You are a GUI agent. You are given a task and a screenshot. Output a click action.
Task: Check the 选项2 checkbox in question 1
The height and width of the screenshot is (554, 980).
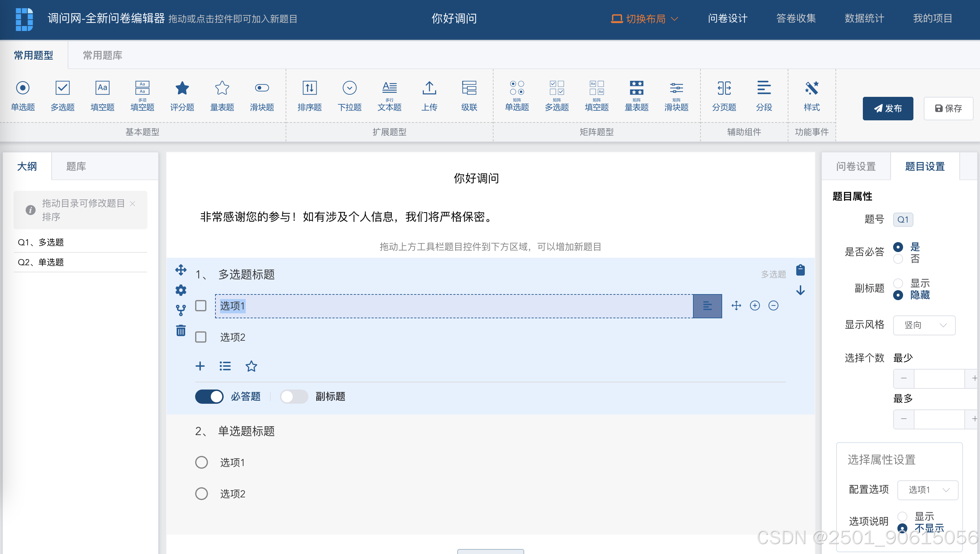200,337
